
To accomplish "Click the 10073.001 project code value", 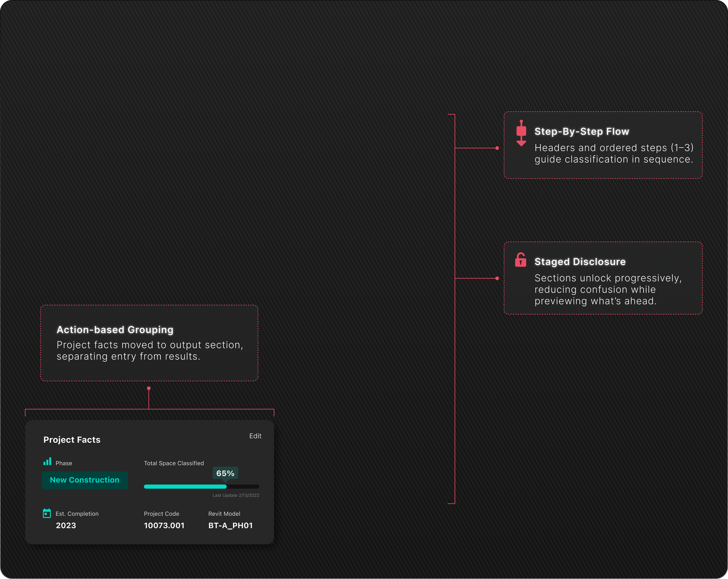I will [164, 525].
